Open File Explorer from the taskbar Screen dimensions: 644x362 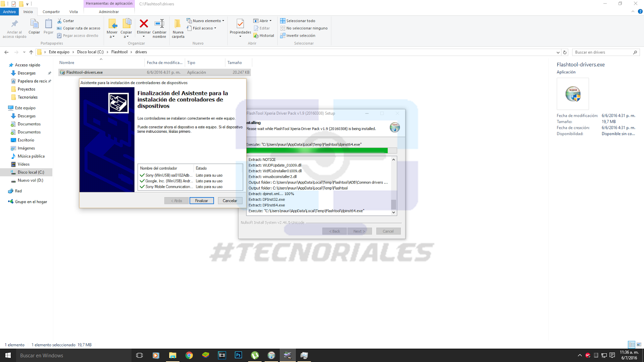pos(172,355)
